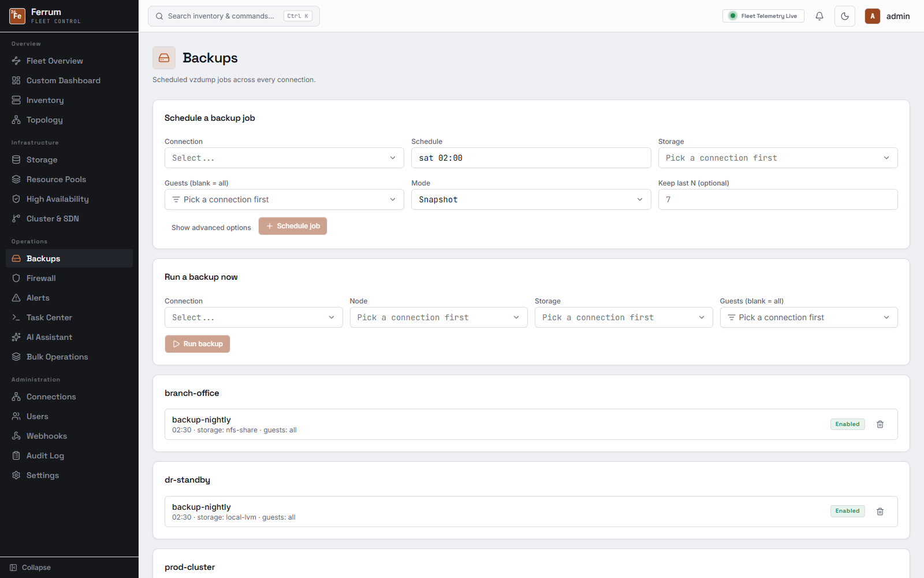The image size is (924, 578).
Task: Delete dr-standby backup-nightly job
Action: pyautogui.click(x=880, y=512)
